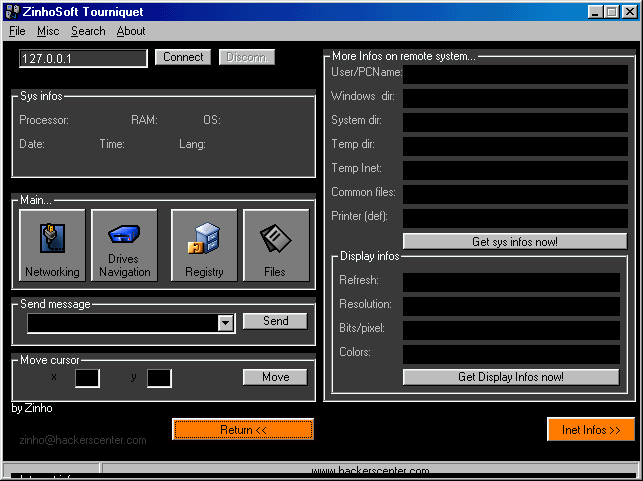Click the x coordinate input box

[x=87, y=378]
